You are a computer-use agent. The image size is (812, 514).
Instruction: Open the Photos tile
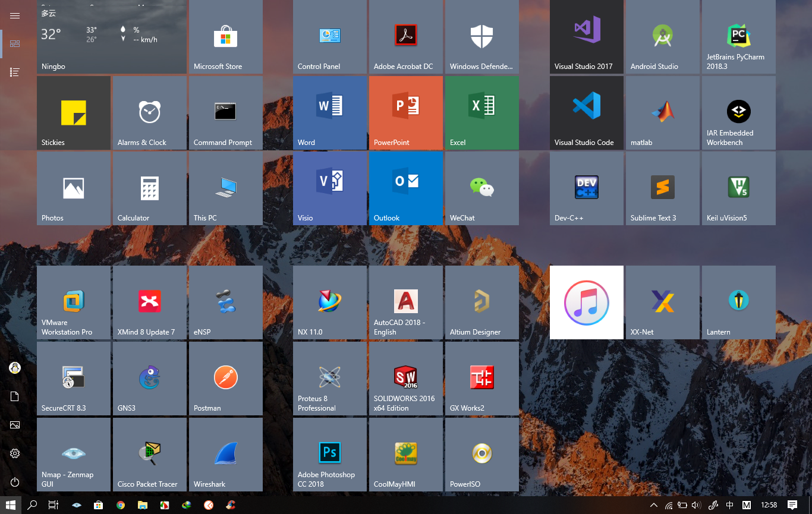click(x=74, y=188)
